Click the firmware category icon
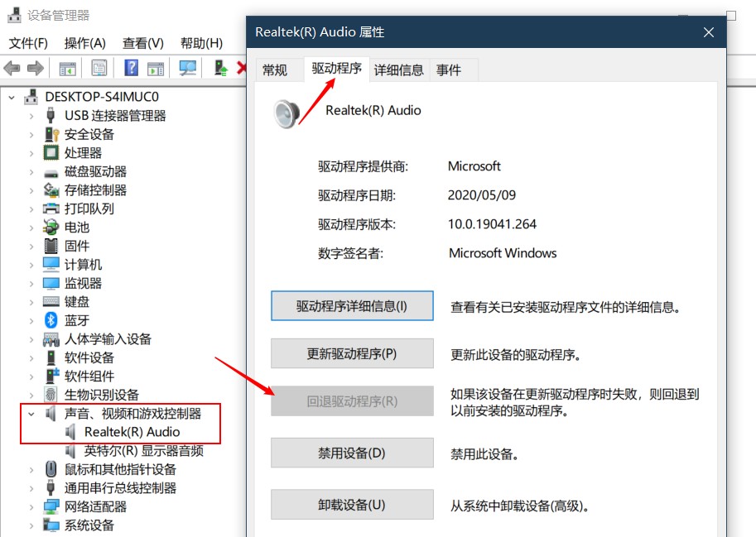The image size is (756, 537). tap(51, 246)
